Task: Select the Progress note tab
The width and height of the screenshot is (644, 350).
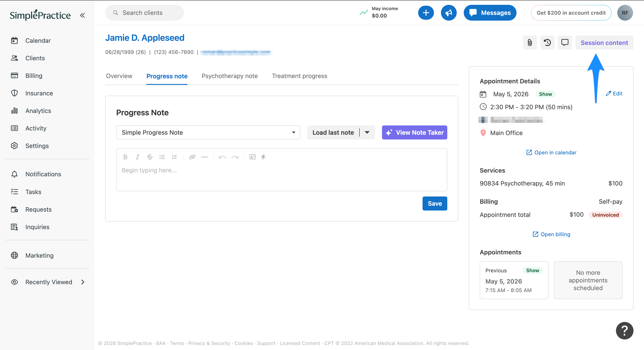Action: coord(167,76)
